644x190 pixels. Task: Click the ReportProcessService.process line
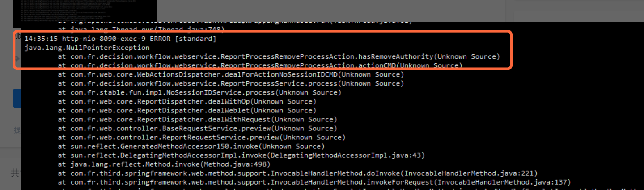click(x=231, y=83)
